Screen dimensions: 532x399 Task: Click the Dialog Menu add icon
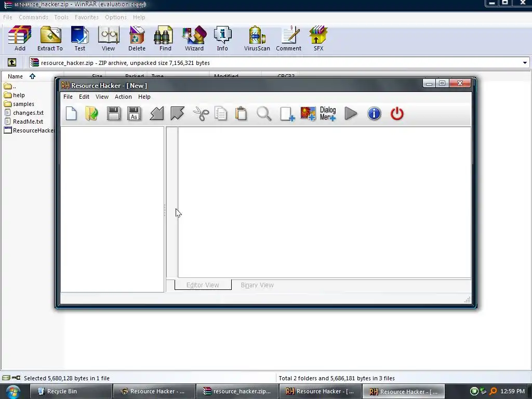click(328, 113)
